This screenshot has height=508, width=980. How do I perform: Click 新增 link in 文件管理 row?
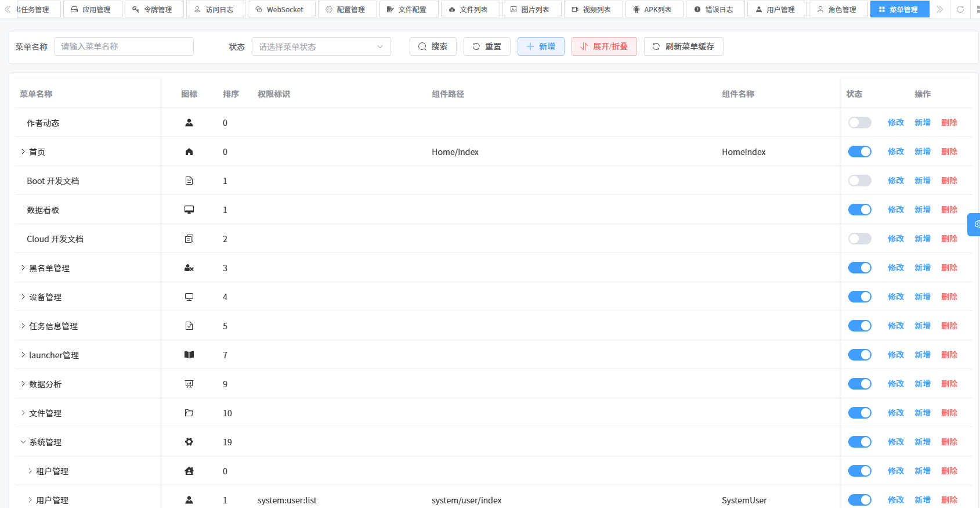coord(923,413)
